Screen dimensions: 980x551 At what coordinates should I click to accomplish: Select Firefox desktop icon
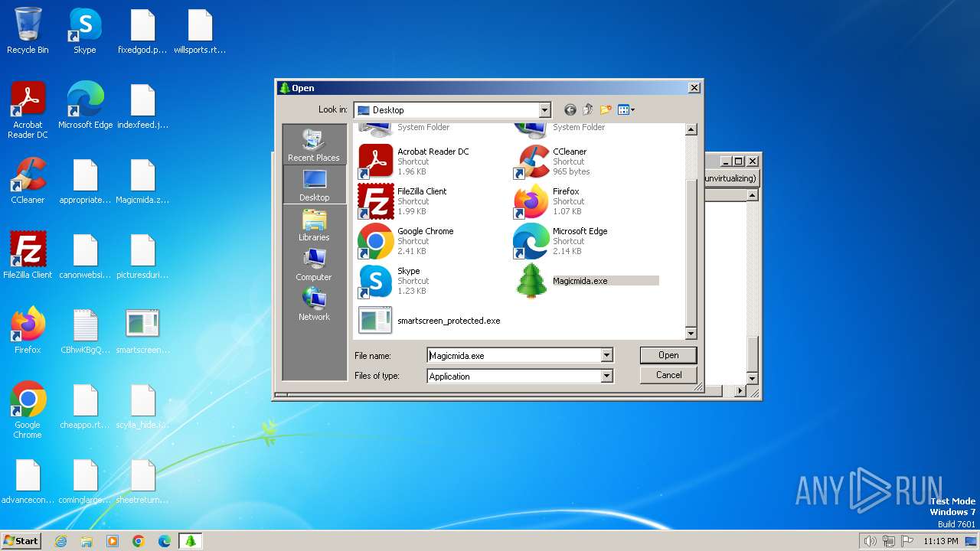pos(28,331)
